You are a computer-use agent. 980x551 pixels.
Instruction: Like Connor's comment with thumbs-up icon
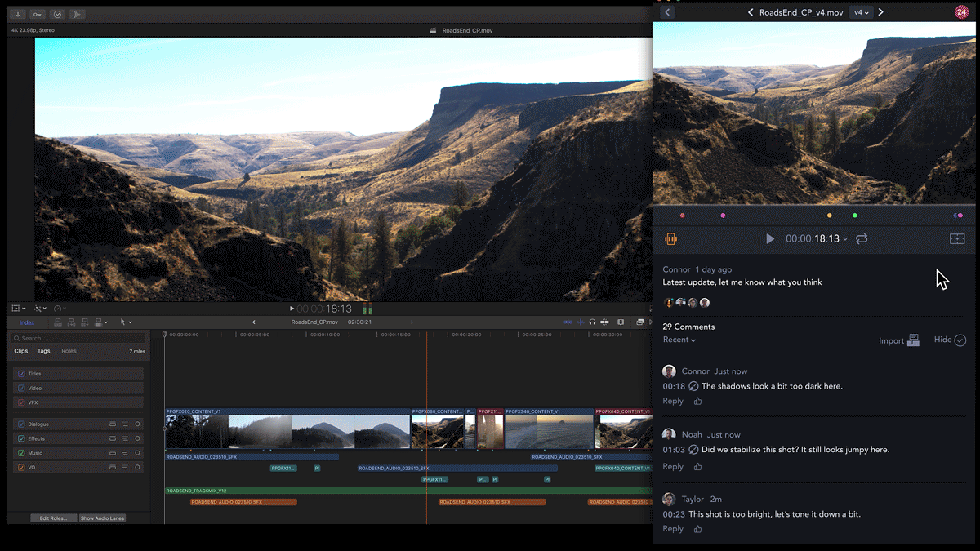(697, 401)
